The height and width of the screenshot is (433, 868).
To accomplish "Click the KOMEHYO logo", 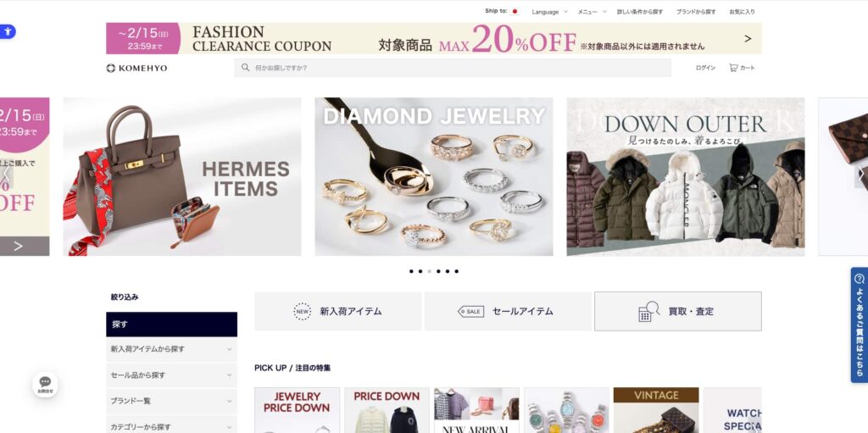I will [136, 68].
